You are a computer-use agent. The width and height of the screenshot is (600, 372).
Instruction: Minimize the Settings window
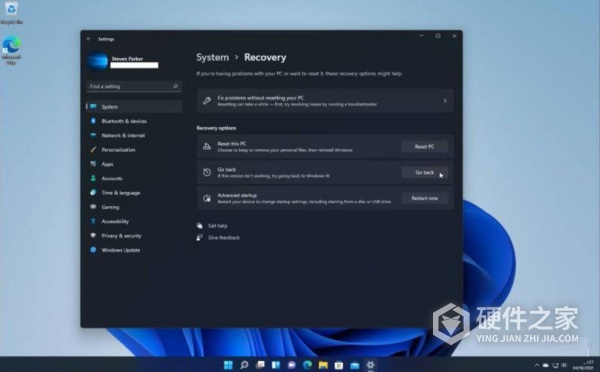point(421,36)
